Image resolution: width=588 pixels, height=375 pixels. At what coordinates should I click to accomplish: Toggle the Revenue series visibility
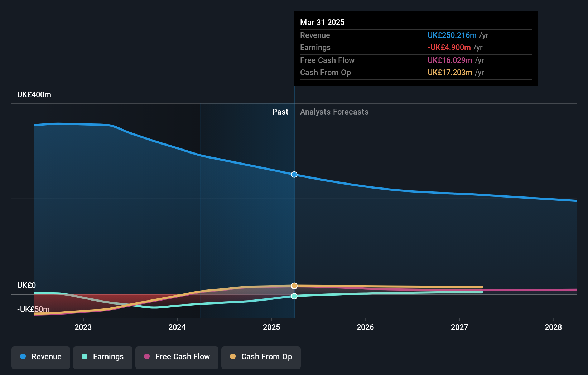click(40, 357)
